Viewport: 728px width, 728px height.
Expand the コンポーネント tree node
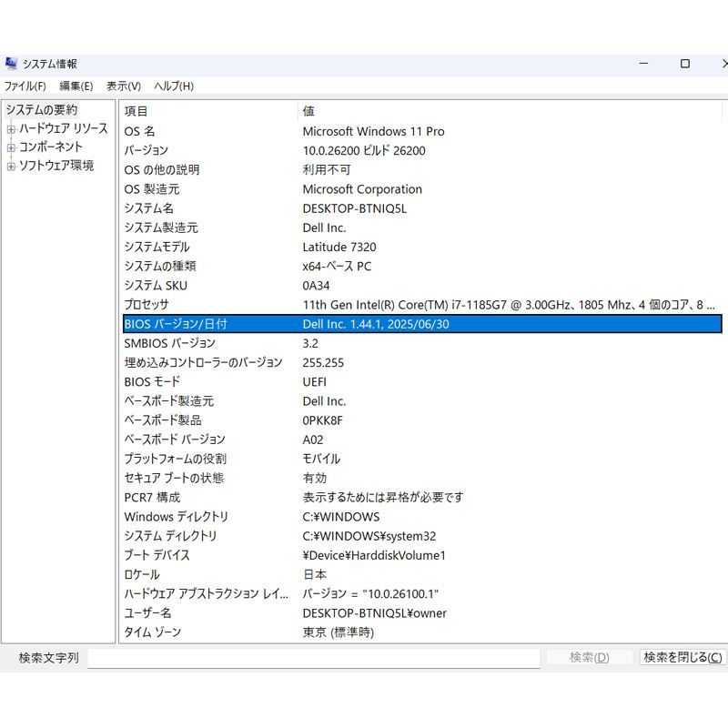pos(9,147)
